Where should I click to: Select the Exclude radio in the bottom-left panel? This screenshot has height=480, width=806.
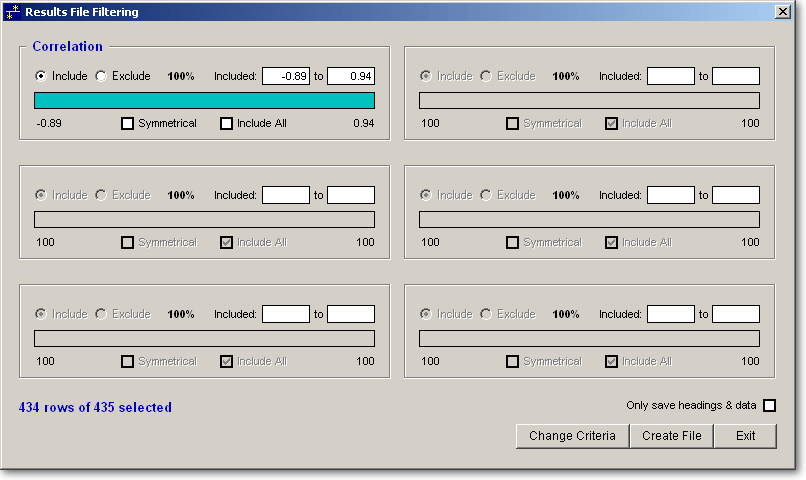tap(101, 314)
